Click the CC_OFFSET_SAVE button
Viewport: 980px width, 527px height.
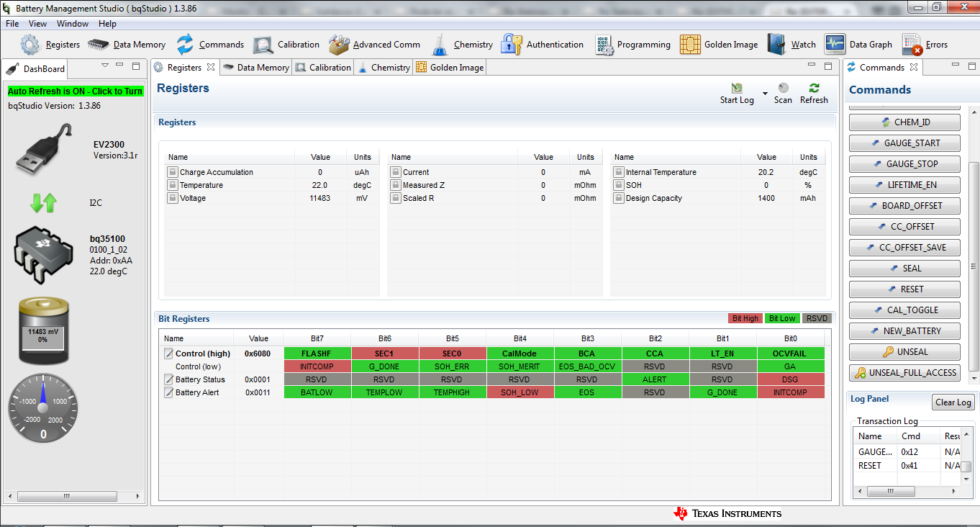point(904,248)
